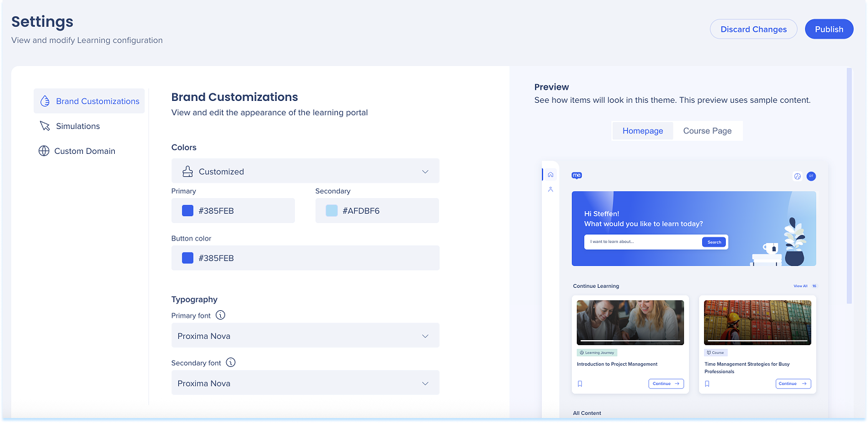Expand the Secondary font dropdown
The width and height of the screenshot is (868, 423).
pos(305,383)
